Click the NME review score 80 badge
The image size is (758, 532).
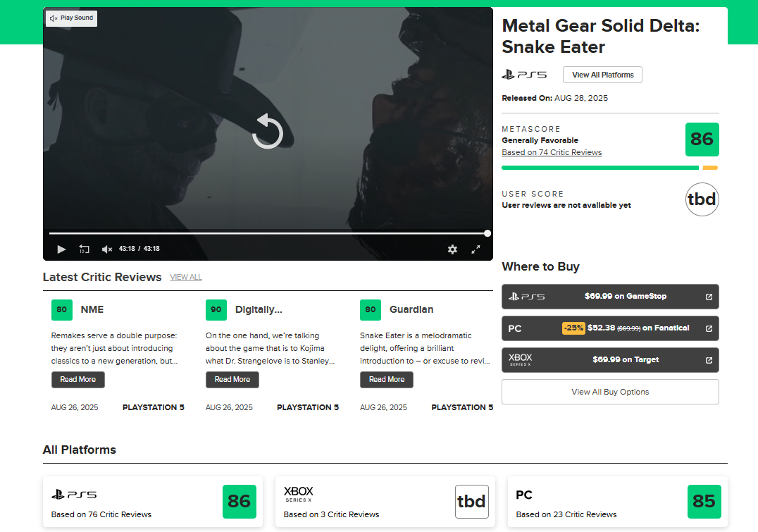point(62,310)
